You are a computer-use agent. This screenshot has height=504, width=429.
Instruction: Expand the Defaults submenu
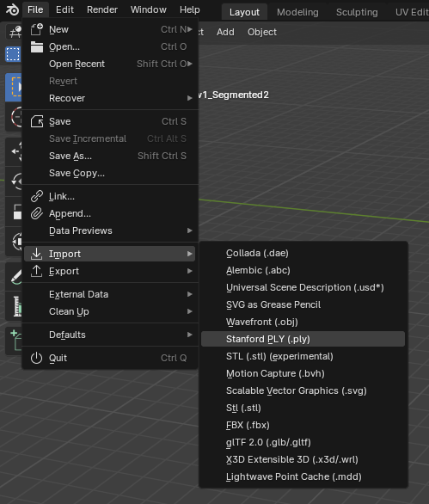110,335
